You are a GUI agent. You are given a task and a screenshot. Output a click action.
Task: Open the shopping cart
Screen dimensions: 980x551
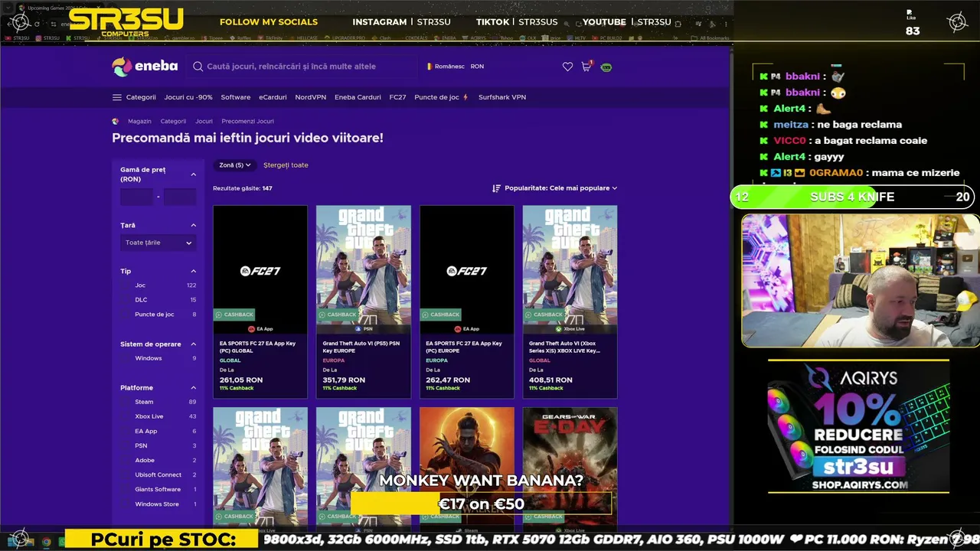586,67
